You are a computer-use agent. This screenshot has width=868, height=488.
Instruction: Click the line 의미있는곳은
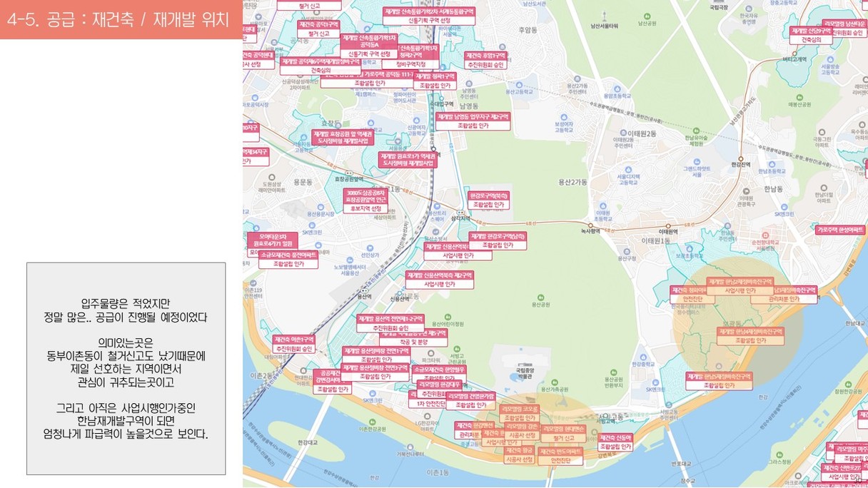click(x=126, y=342)
